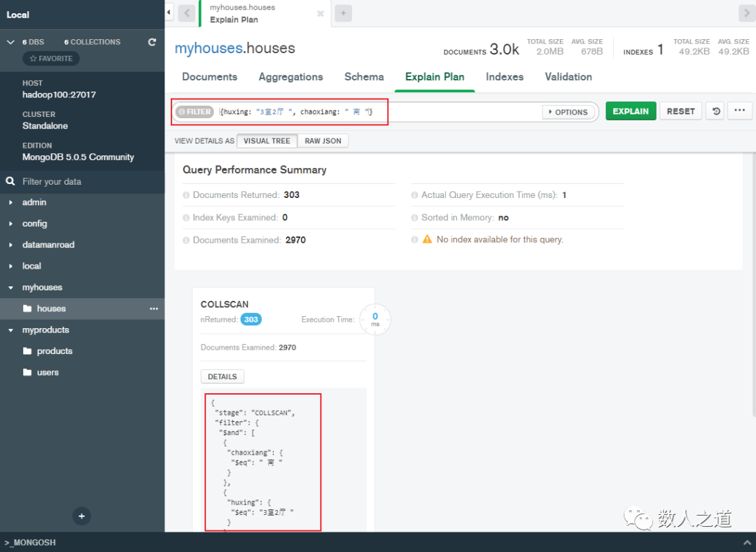Viewport: 756px width, 552px height.
Task: Switch view details to RAW JSON
Action: 323,141
